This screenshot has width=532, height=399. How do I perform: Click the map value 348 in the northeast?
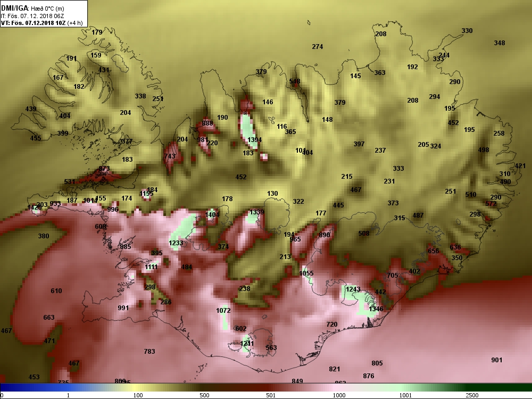click(x=500, y=43)
